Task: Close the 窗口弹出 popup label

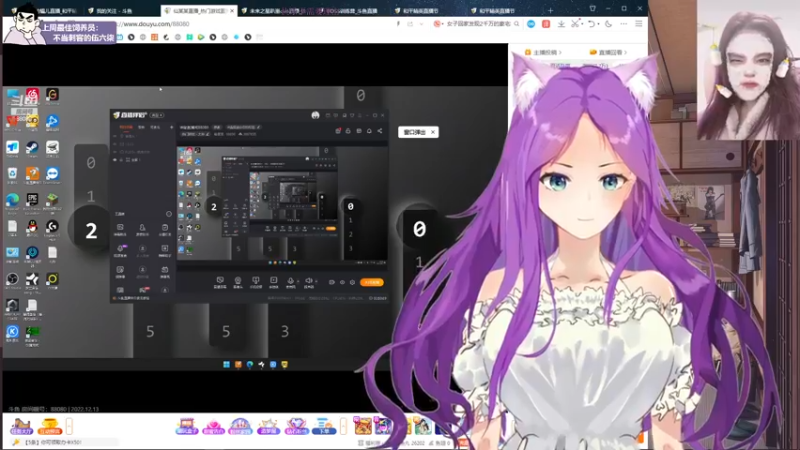Action: click(x=433, y=132)
